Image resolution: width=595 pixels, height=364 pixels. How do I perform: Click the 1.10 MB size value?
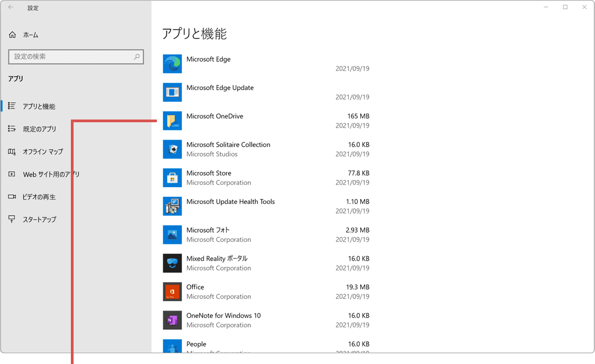358,202
